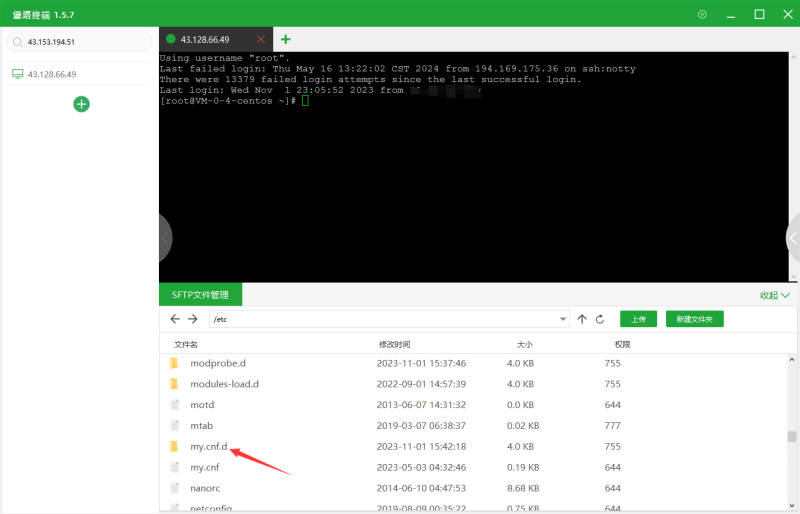Click the 755 permission of my.cnf.d
The width and height of the screenshot is (800, 514).
click(612, 447)
